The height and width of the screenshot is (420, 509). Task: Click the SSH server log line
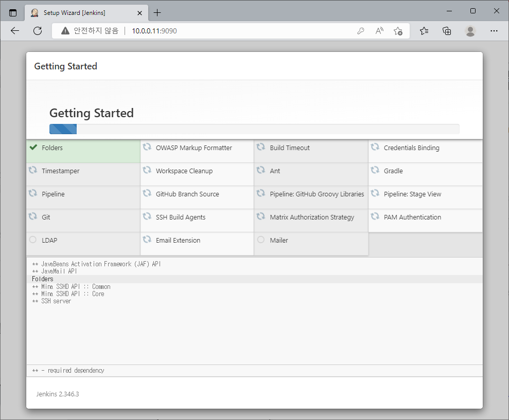[x=51, y=301]
